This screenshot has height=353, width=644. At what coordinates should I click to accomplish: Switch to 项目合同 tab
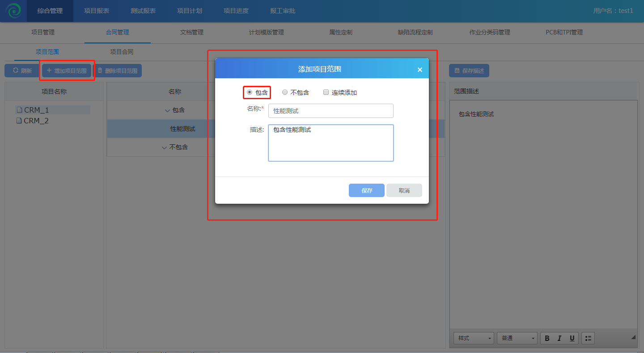pyautogui.click(x=122, y=52)
